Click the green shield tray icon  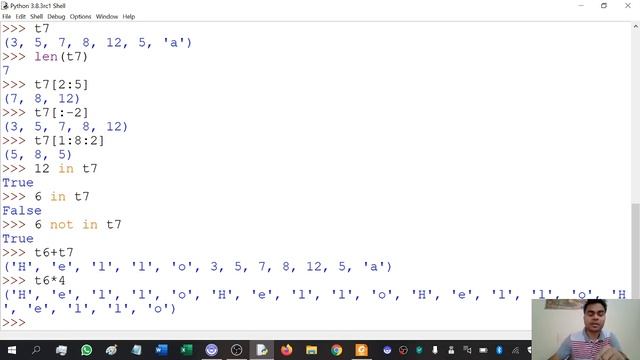pyautogui.click(x=419, y=350)
